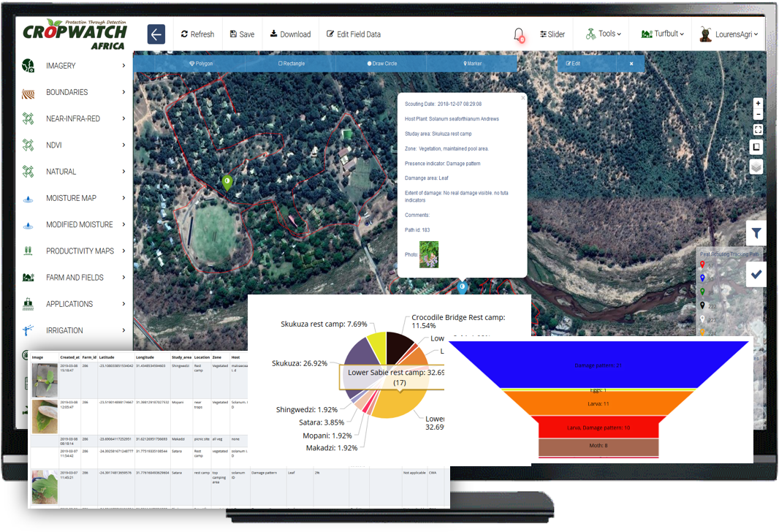
Task: Click the blue back arrow button
Action: pyautogui.click(x=156, y=34)
